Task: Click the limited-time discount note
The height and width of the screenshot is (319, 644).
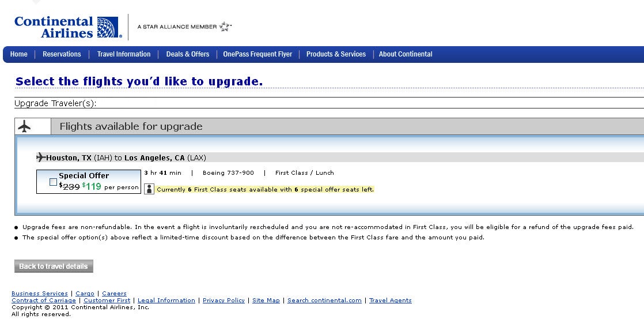Action: click(x=253, y=237)
